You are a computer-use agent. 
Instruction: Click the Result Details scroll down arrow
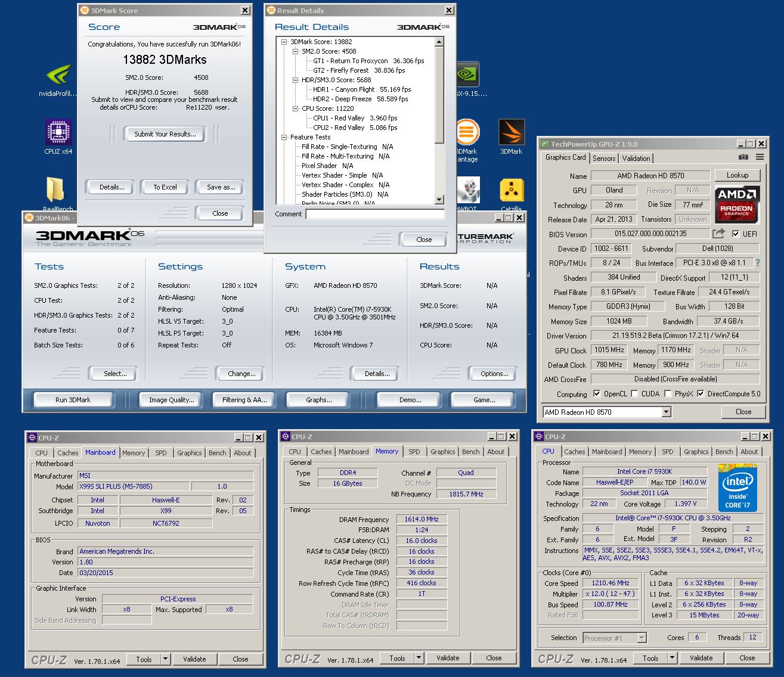pyautogui.click(x=439, y=200)
